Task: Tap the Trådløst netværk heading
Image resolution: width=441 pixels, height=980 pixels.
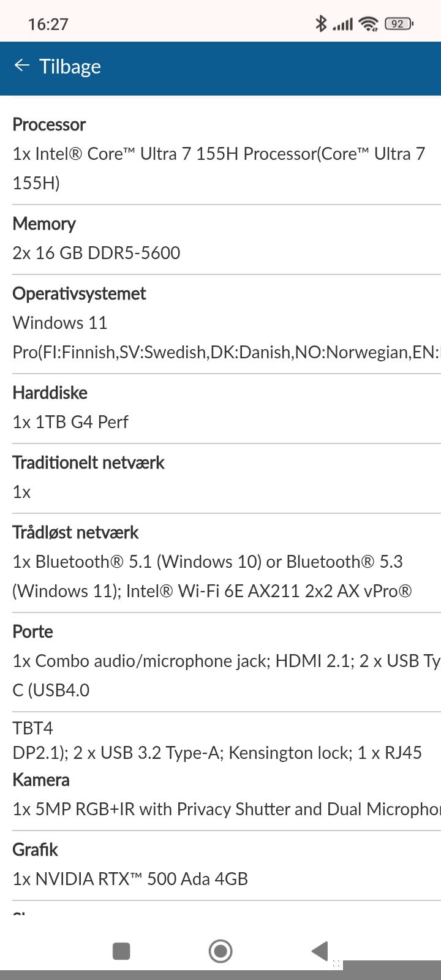Action: pos(75,532)
